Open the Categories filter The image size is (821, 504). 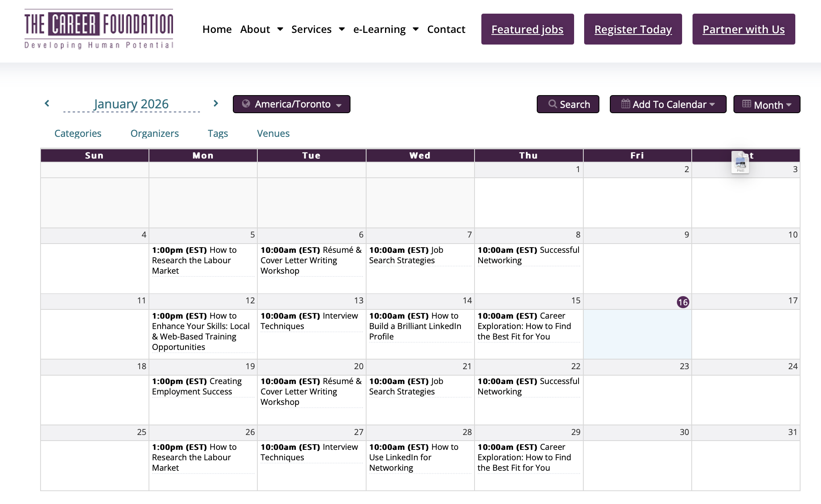tap(78, 133)
